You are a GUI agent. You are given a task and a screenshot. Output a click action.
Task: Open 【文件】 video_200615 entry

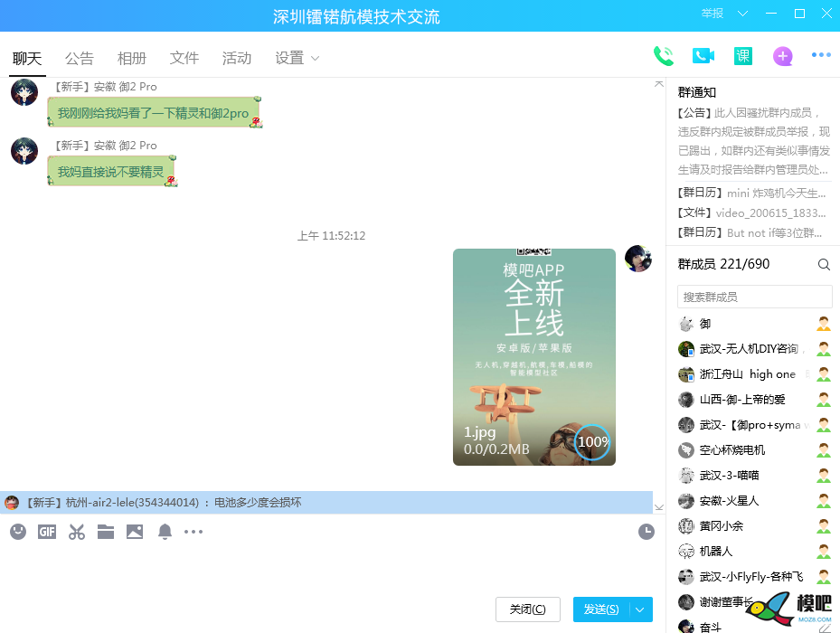pos(751,213)
